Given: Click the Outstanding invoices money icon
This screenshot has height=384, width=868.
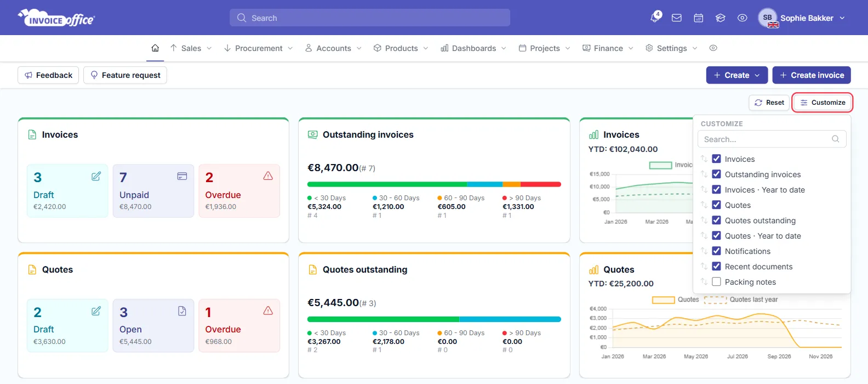Looking at the screenshot, I should [313, 135].
